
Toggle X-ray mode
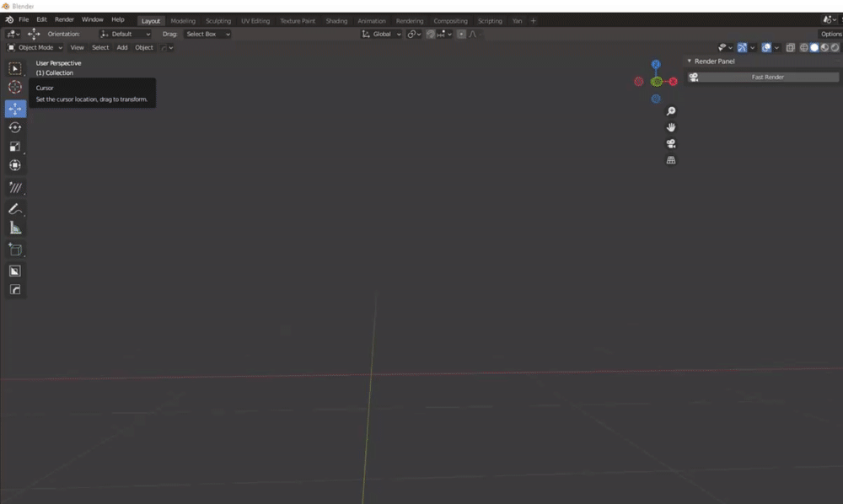(791, 48)
